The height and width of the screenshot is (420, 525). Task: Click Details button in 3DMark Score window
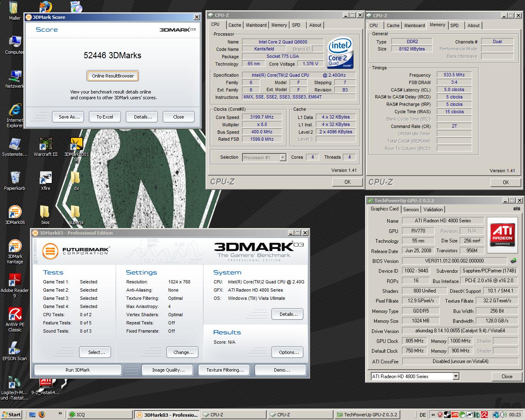pyautogui.click(x=143, y=117)
